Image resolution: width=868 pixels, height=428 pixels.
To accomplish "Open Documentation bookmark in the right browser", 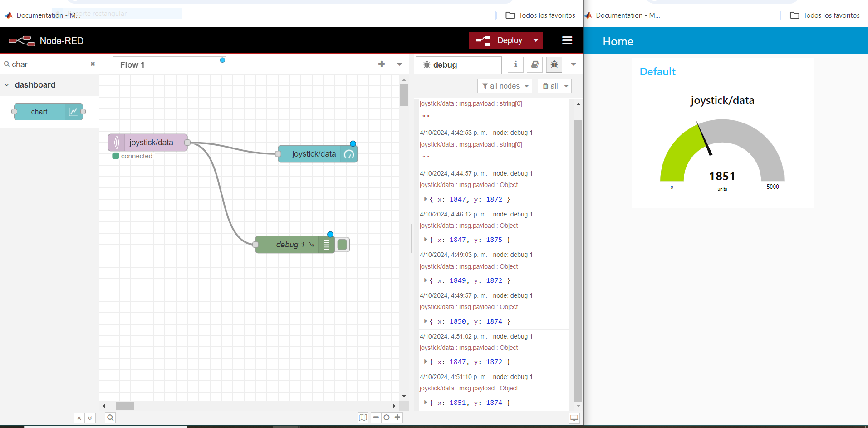I will (x=623, y=15).
